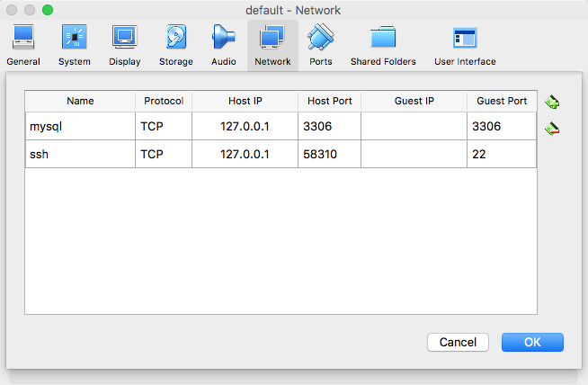Screen dimensions: 588x385
Task: Click the Protocol cell of the mysql rule
Action: (x=163, y=127)
